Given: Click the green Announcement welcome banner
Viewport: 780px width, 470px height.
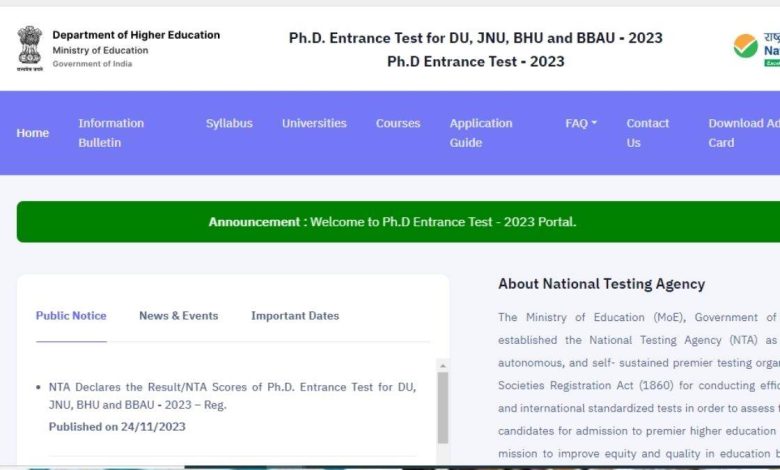Looking at the screenshot, I should click(392, 222).
